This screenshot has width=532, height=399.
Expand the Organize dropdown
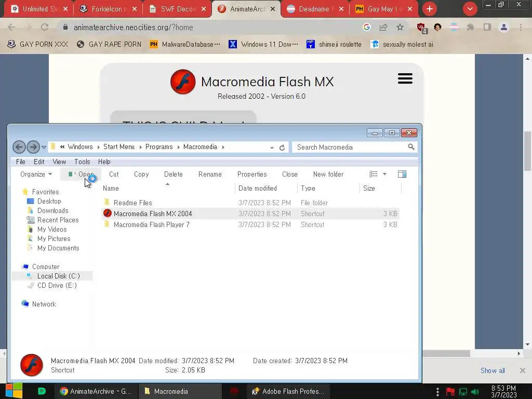click(36, 174)
